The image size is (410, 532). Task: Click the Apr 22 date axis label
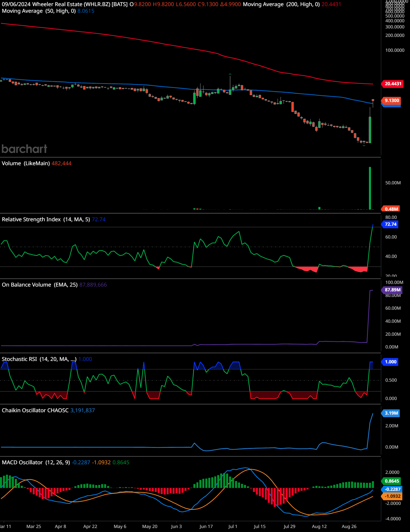pyautogui.click(x=90, y=526)
